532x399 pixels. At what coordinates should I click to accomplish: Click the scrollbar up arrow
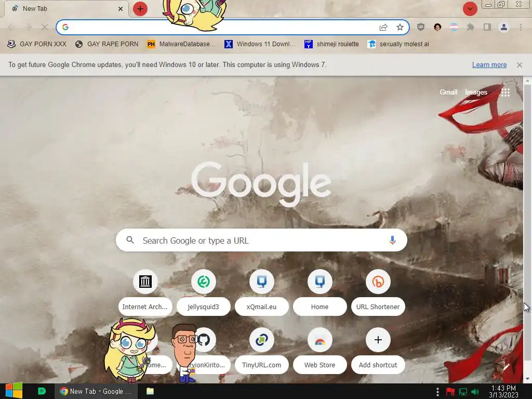point(527,81)
